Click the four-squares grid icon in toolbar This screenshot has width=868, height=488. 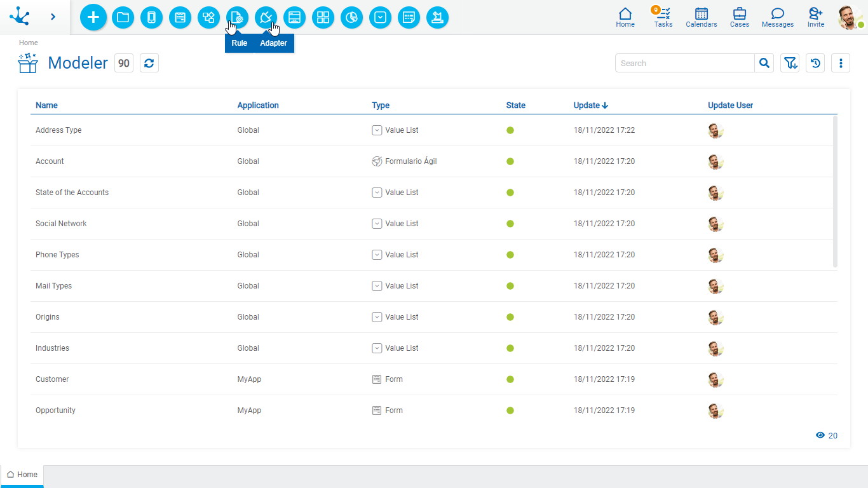[323, 17]
